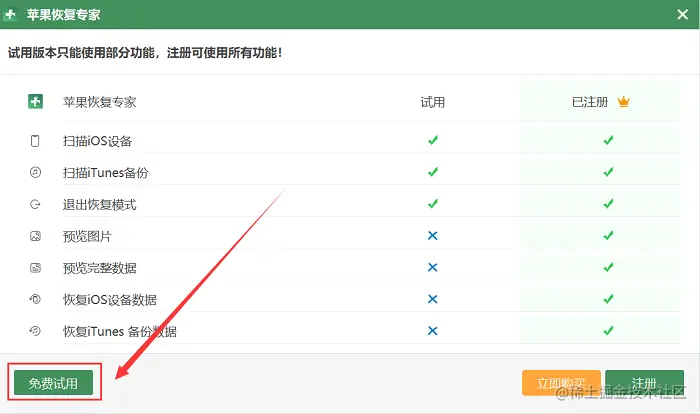Click the 扫描iTunes备份 row label

tap(105, 173)
